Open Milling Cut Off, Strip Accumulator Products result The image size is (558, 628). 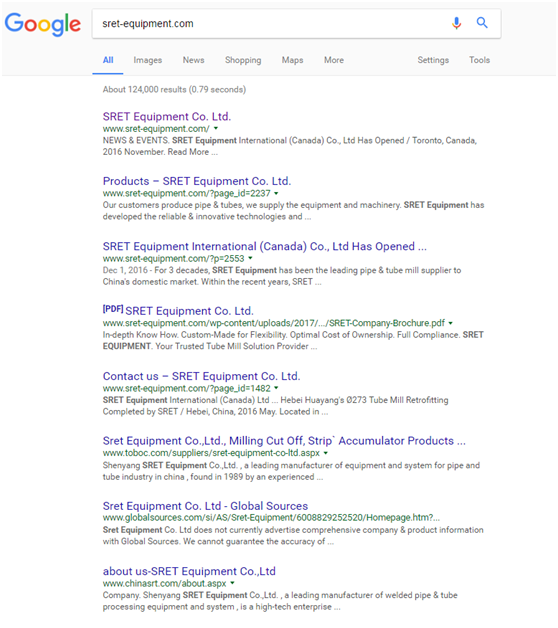click(x=284, y=441)
